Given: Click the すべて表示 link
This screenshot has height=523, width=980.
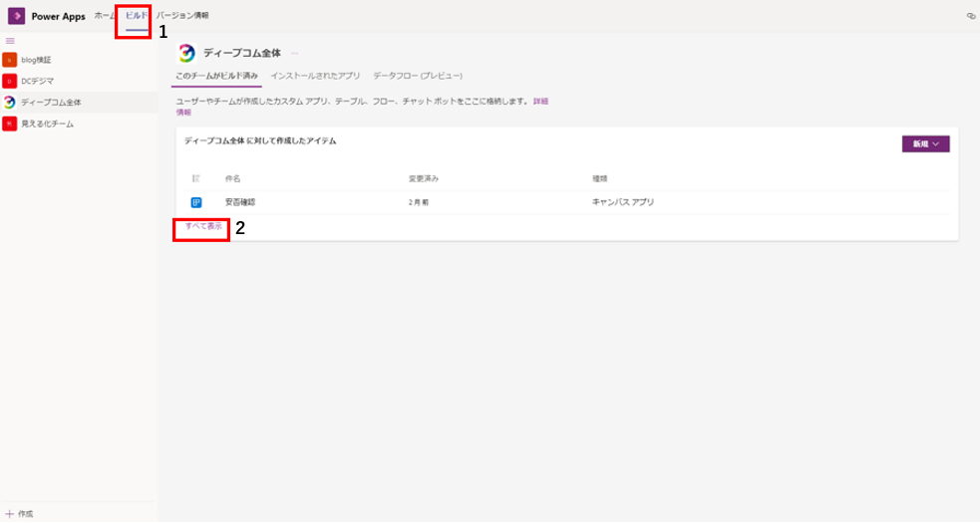Looking at the screenshot, I should 203,227.
